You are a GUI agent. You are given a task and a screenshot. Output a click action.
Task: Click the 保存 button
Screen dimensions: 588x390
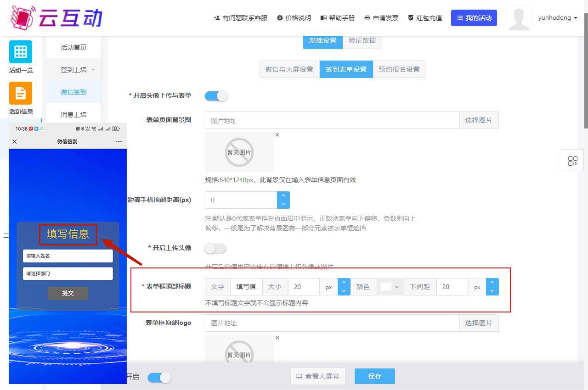pyautogui.click(x=374, y=376)
